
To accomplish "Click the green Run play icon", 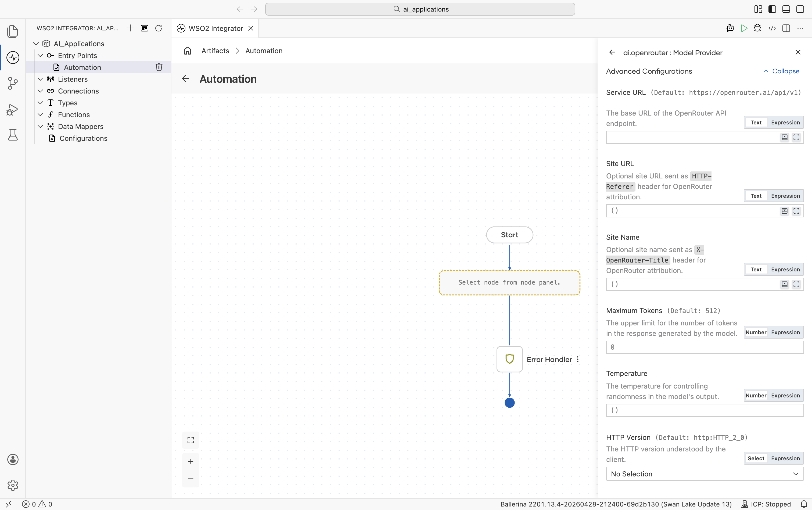I will 744,28.
